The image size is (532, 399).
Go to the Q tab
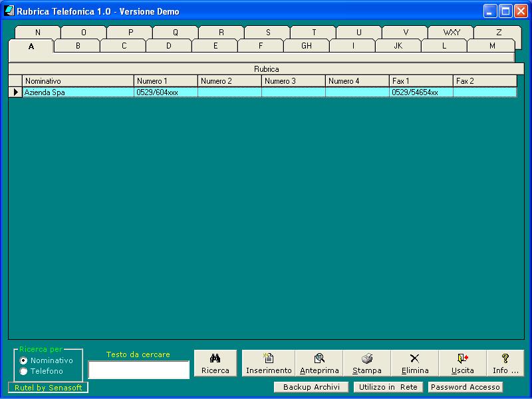click(x=176, y=32)
